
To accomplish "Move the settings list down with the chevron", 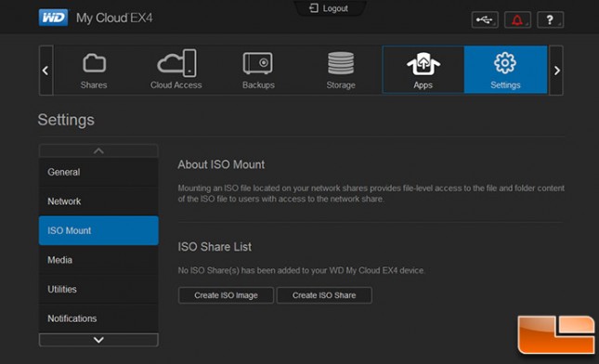I will (x=98, y=340).
